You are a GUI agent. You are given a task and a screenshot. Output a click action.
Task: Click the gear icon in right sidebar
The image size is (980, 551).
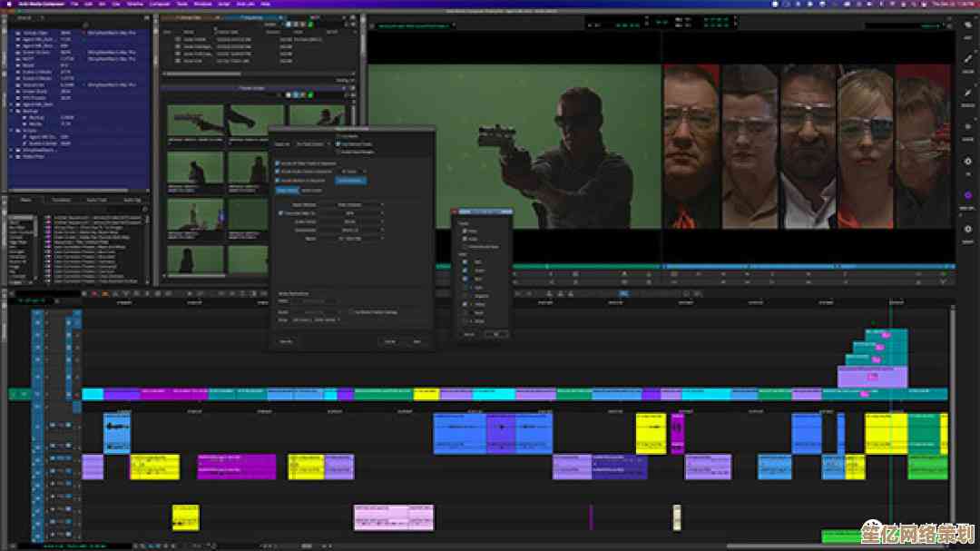pyautogui.click(x=967, y=161)
